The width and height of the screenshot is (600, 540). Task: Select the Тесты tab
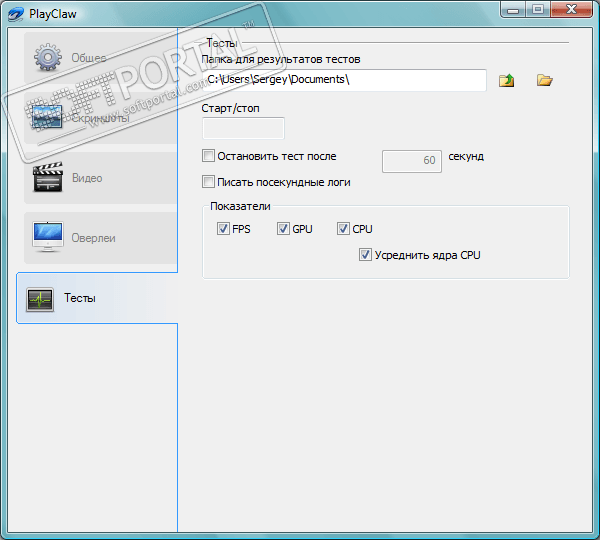click(x=97, y=298)
